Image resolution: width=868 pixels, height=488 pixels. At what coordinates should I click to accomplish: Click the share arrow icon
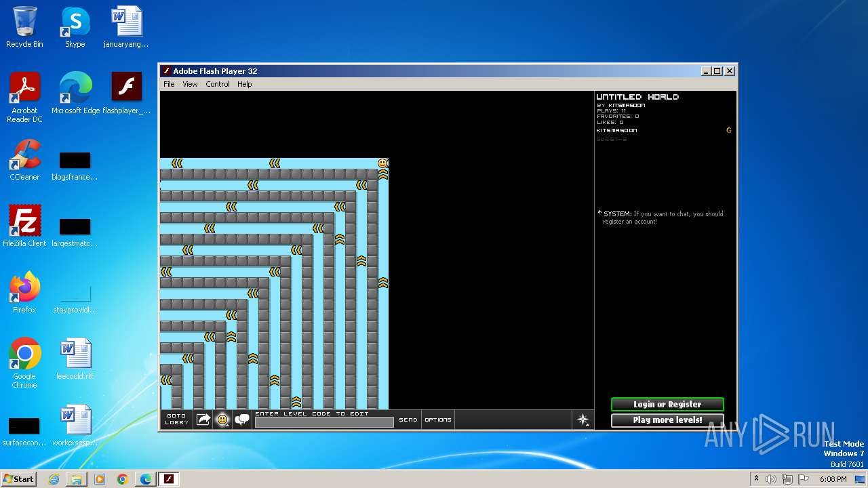(203, 420)
